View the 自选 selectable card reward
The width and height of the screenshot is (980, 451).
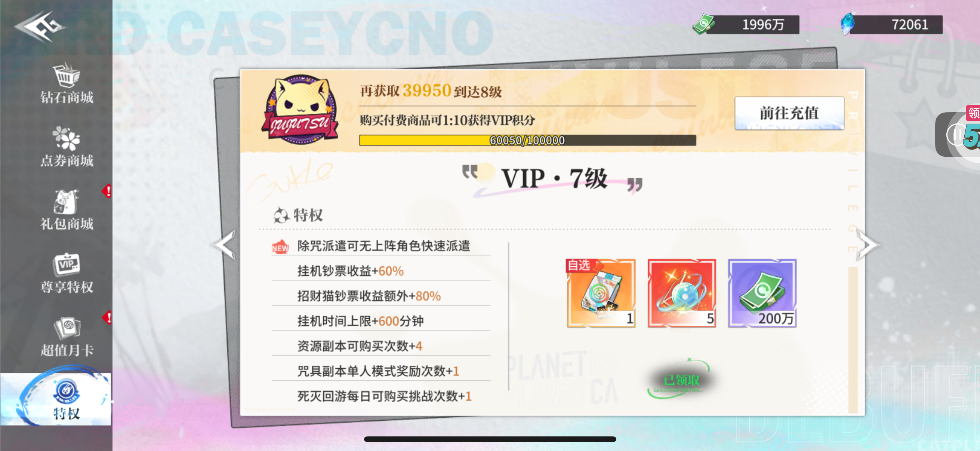[601, 293]
